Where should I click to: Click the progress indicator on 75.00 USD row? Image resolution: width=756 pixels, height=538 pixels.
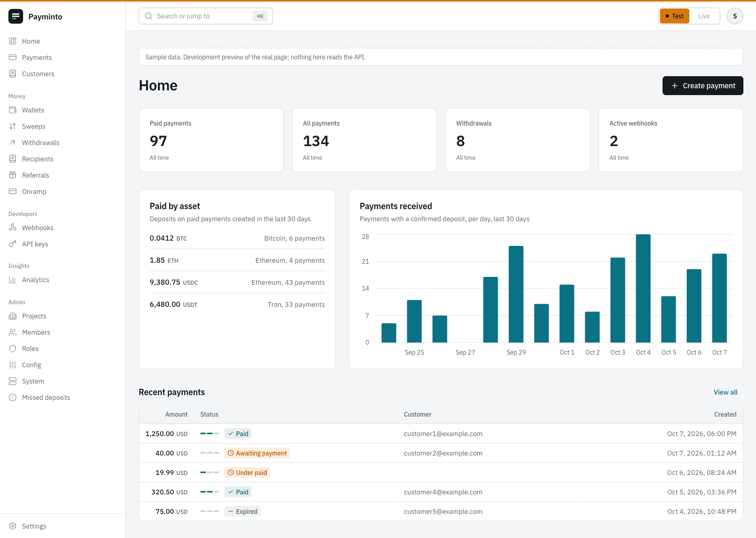pyautogui.click(x=209, y=511)
